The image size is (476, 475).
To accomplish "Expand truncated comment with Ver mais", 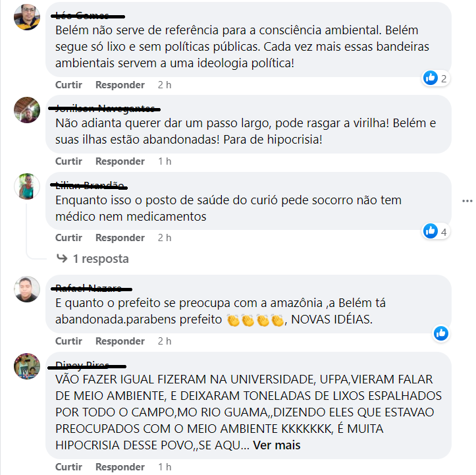I will click(277, 445).
